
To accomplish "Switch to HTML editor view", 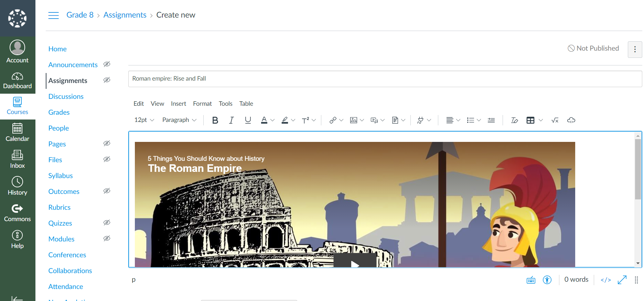I will [606, 280].
